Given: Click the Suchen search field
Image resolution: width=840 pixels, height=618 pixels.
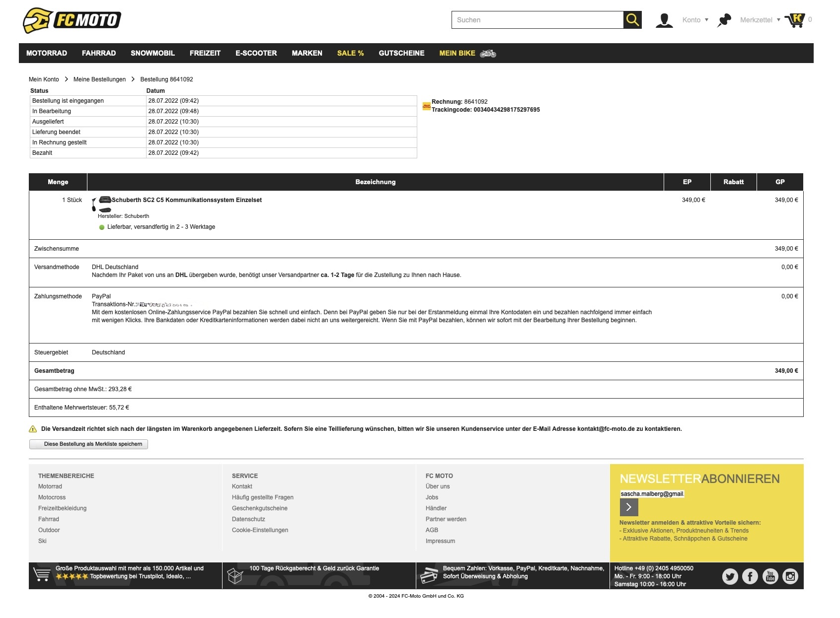Looking at the screenshot, I should click(x=537, y=20).
